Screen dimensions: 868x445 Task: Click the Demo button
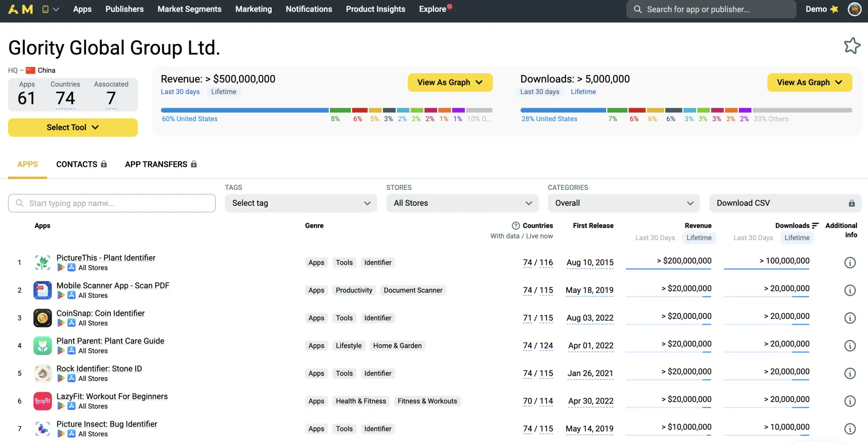(x=821, y=9)
